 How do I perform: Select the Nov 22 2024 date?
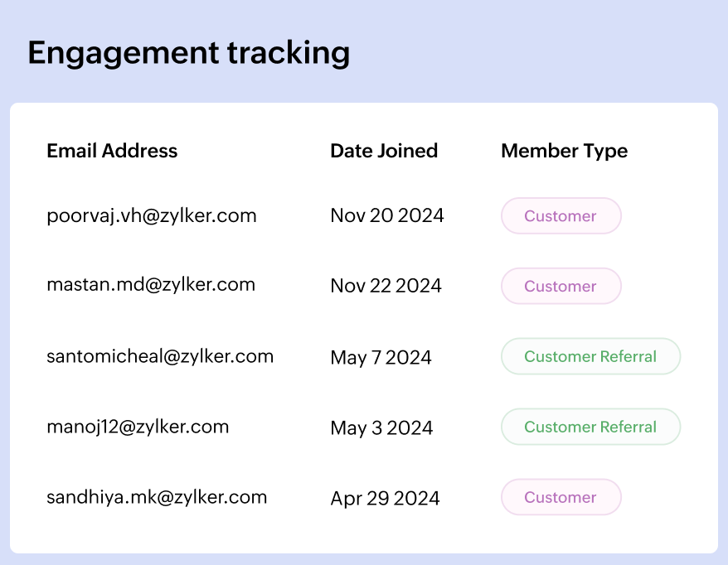click(386, 286)
